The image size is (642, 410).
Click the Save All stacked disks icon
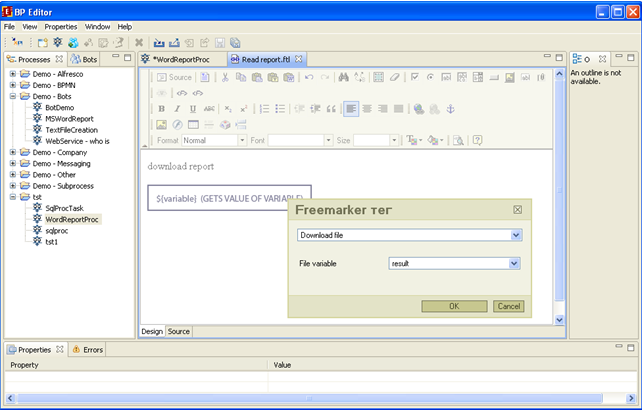(x=235, y=43)
